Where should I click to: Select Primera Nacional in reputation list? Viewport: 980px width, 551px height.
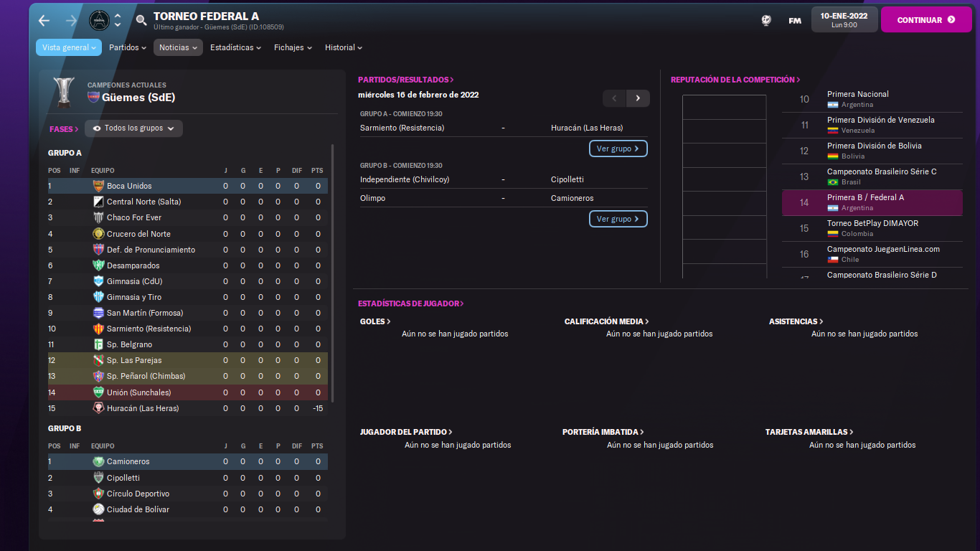(872, 99)
